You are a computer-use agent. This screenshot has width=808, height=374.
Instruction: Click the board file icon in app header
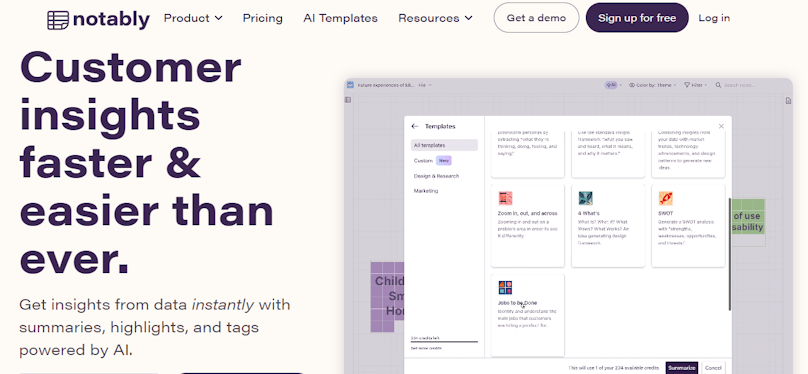350,85
